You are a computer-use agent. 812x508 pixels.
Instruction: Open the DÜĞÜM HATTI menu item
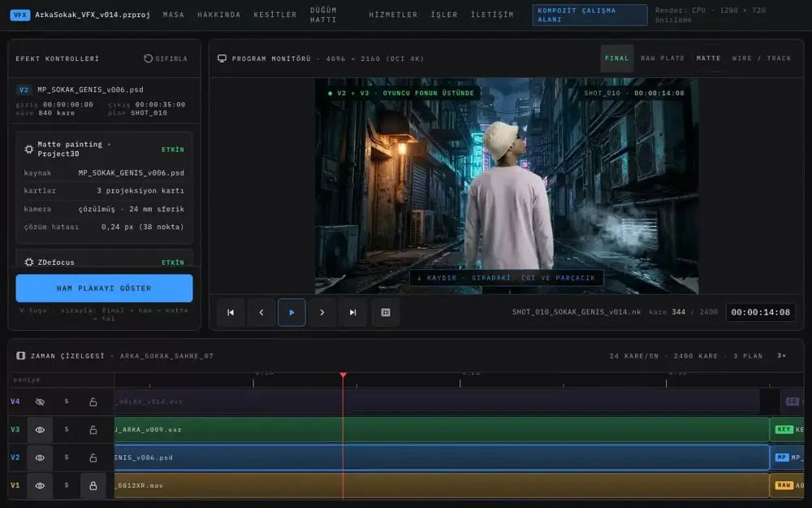(x=323, y=15)
